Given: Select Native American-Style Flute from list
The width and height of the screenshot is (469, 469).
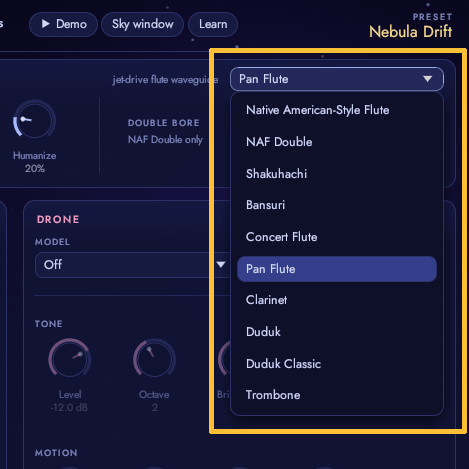Looking at the screenshot, I should point(337,110).
